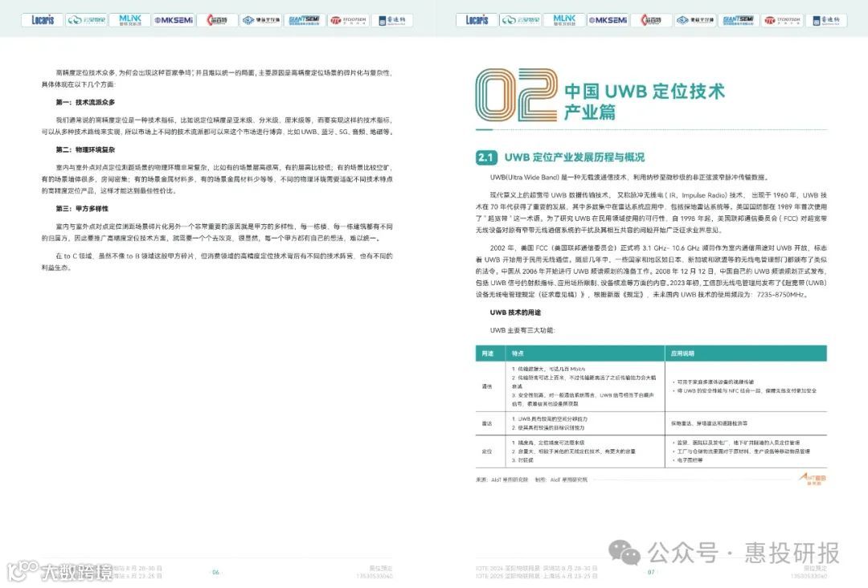The image size is (868, 588).
Task: Click the paragraph beginning 2002 年，美国 FCC
Action: (x=651, y=271)
